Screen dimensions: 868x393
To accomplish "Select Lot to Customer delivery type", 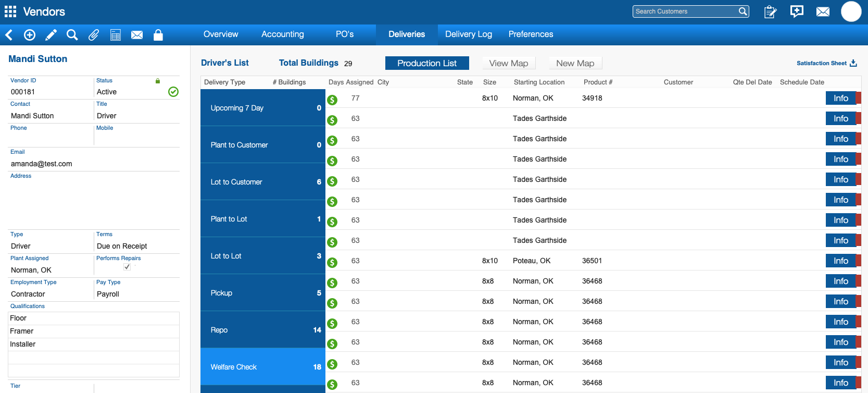I will (x=263, y=182).
